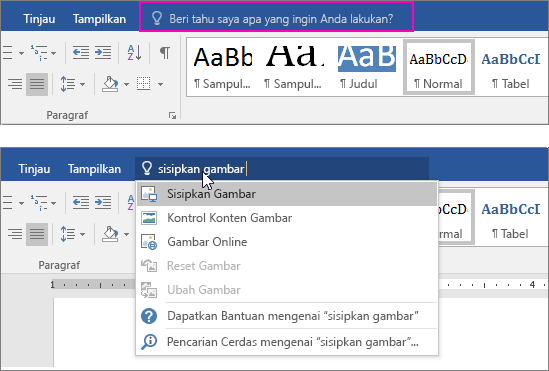This screenshot has width=549, height=371.
Task: Click the 'Beri tahu saya apa yang ingin Anda lakukan?' box
Action: coord(277,17)
